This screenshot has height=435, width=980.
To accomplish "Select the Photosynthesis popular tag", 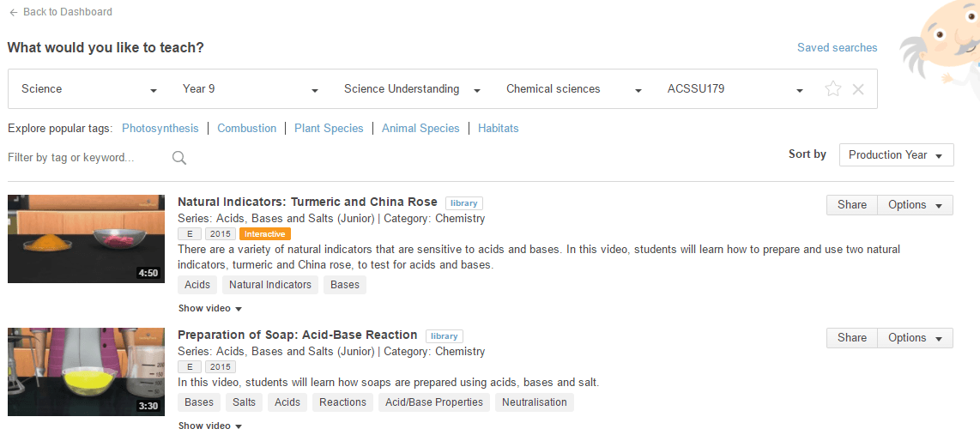I will click(160, 129).
